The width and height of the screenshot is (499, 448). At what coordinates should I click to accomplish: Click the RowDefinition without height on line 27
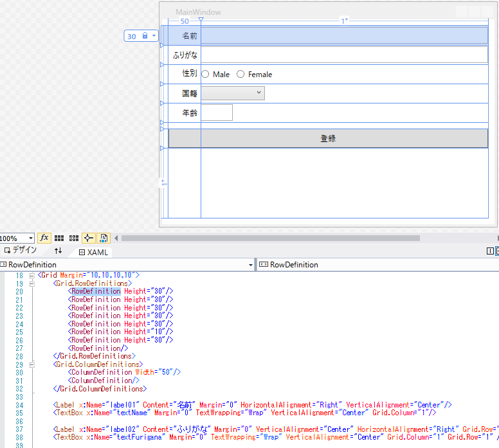point(98,348)
